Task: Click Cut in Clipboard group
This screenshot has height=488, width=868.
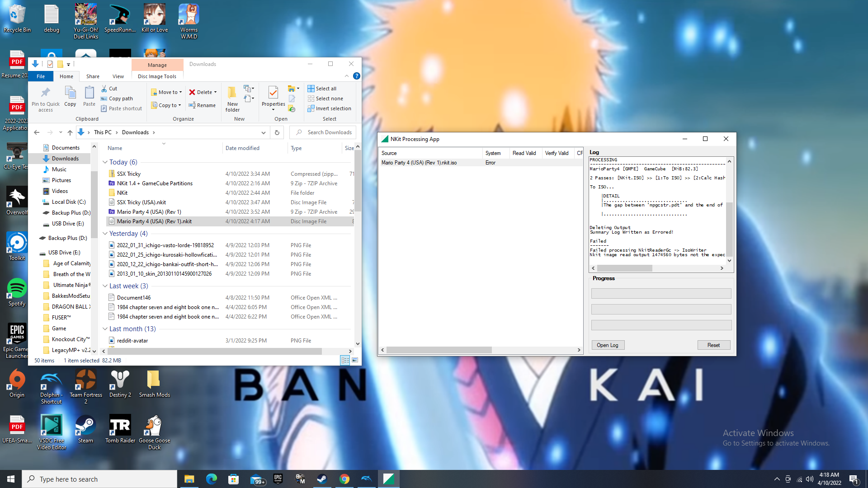Action: pos(109,89)
